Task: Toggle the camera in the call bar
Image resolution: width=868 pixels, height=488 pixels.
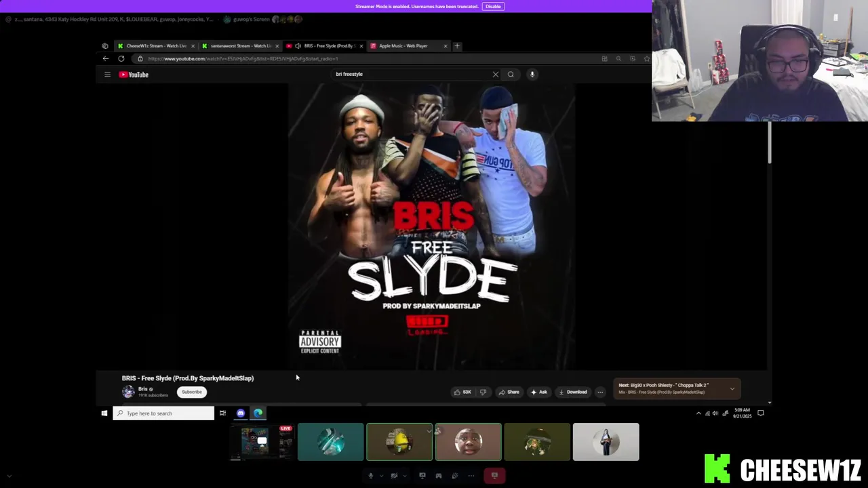Action: pos(393,476)
